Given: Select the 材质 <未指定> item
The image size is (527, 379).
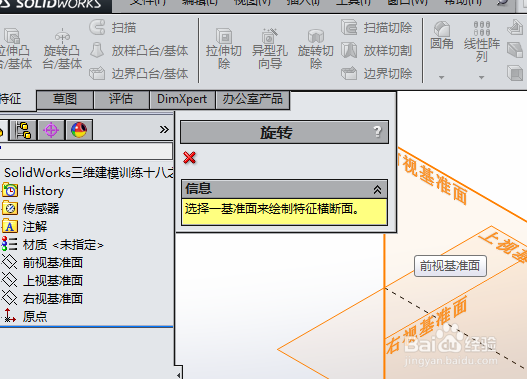Looking at the screenshot, I should click(x=53, y=245).
